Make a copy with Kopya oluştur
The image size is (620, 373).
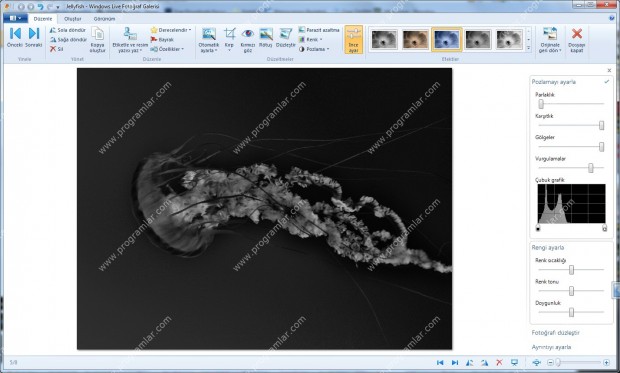coord(97,40)
